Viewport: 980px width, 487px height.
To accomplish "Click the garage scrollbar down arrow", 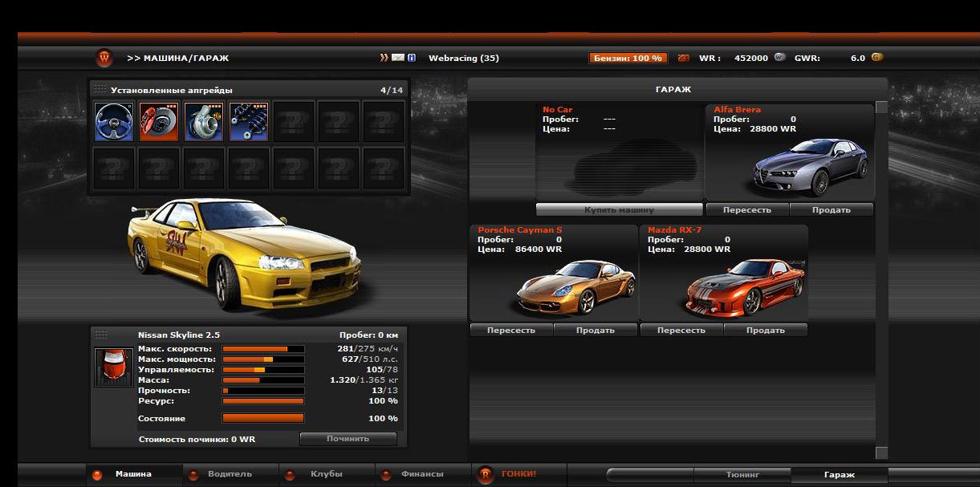I will tap(881, 453).
